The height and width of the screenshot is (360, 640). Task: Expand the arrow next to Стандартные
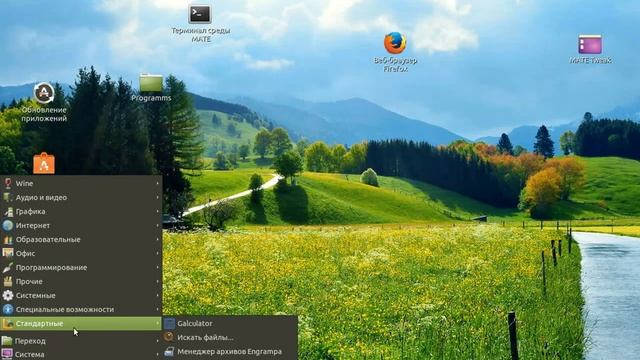[158, 324]
